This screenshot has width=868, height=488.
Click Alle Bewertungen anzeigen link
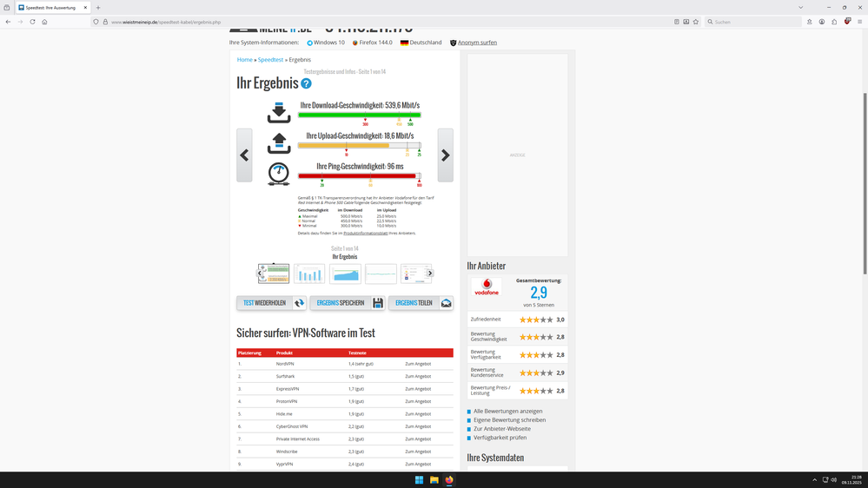(507, 411)
